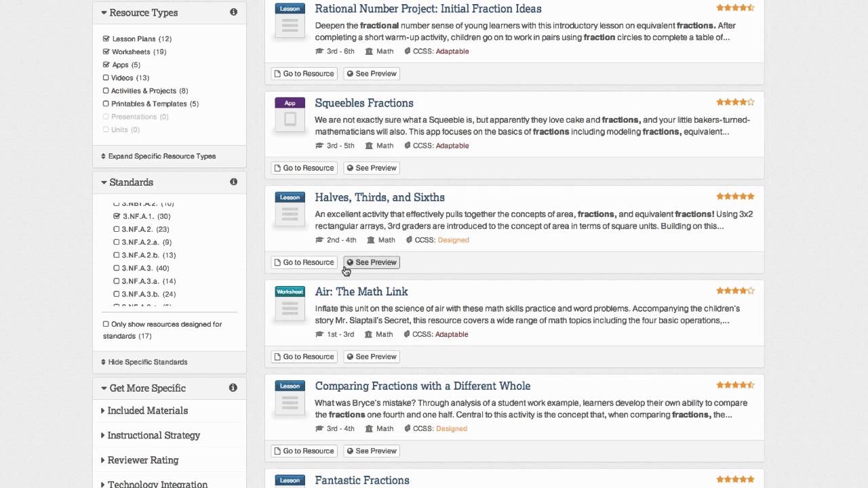
Task: Expand the Instructional Strategy filter
Action: (x=153, y=435)
